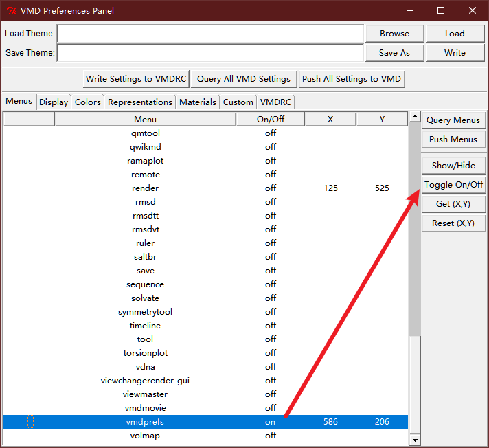Click the Y column header

(x=382, y=120)
